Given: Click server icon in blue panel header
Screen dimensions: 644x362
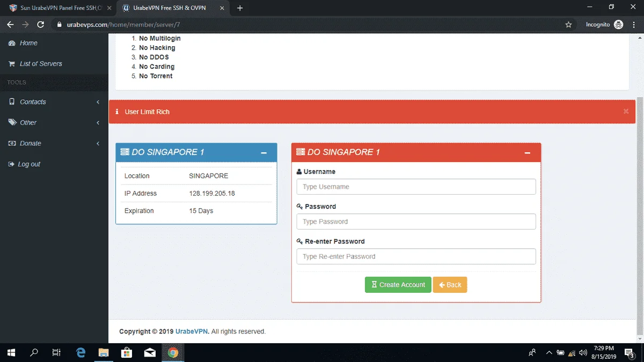Looking at the screenshot, I should (125, 152).
